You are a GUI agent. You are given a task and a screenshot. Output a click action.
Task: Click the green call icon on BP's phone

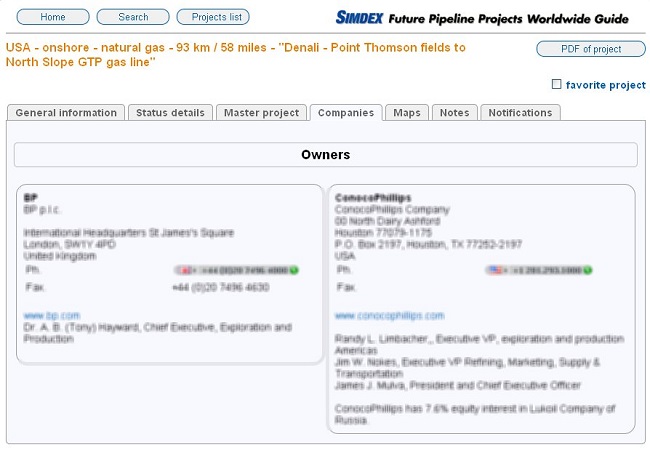coord(295,270)
